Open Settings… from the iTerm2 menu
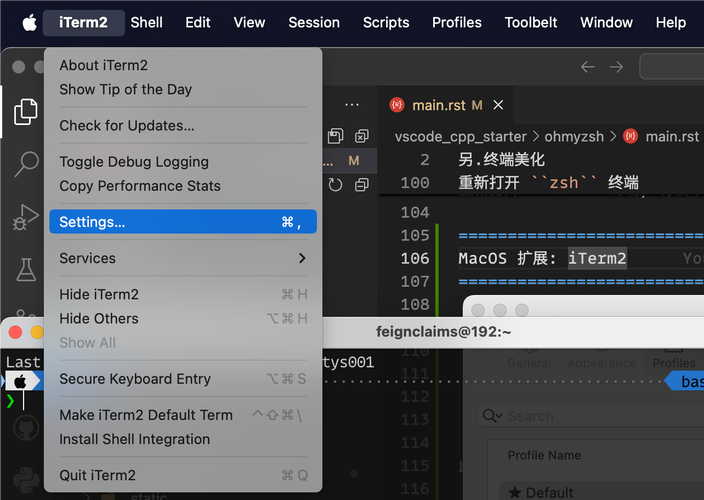704x500 pixels. pos(183,222)
